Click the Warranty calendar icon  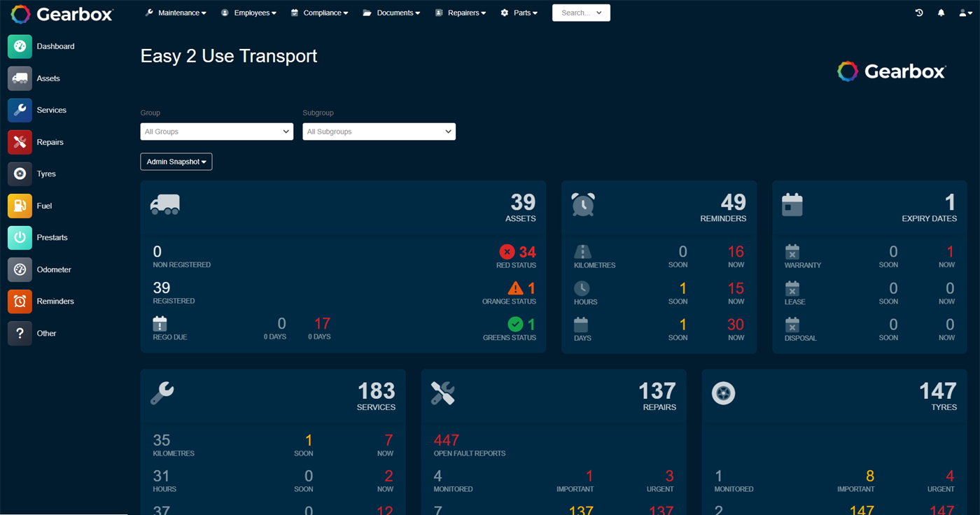tap(792, 252)
